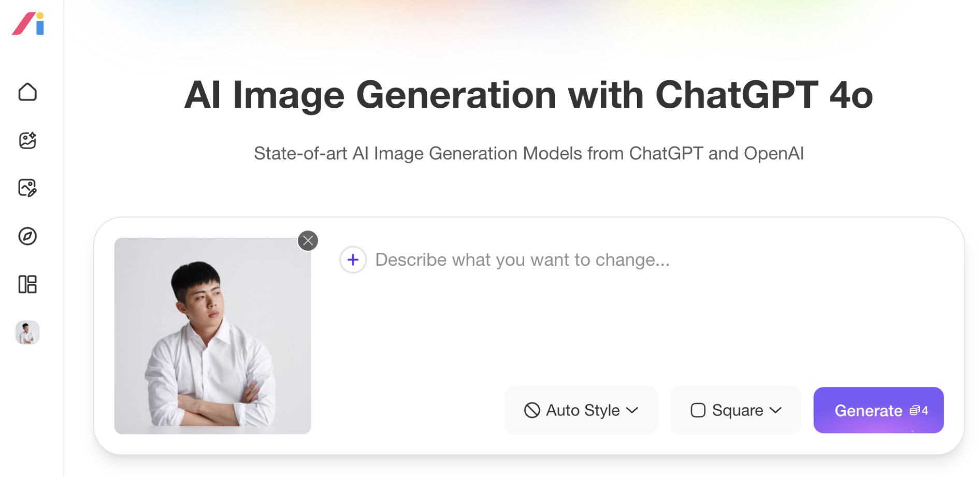Click the credits coin icon on Generate
This screenshot has width=980, height=477.
tap(915, 411)
